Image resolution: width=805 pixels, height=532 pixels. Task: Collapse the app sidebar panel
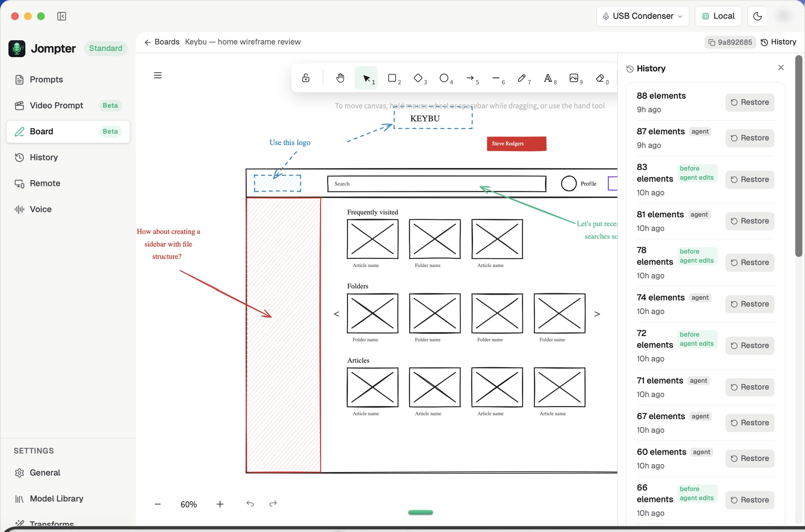point(62,16)
